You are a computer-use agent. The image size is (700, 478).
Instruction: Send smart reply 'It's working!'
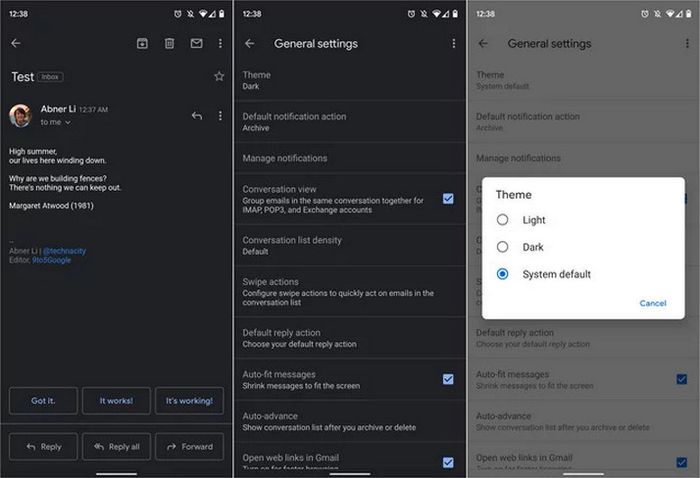pyautogui.click(x=189, y=401)
